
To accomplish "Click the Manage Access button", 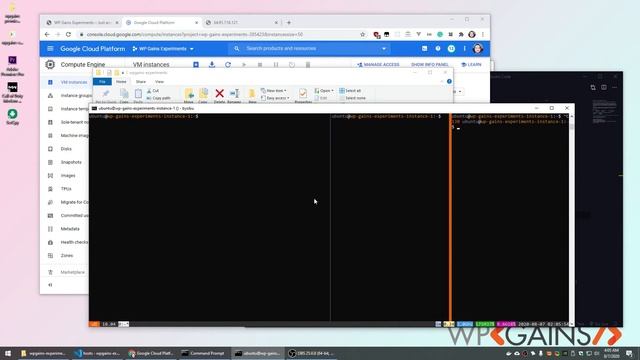I will click(378, 64).
